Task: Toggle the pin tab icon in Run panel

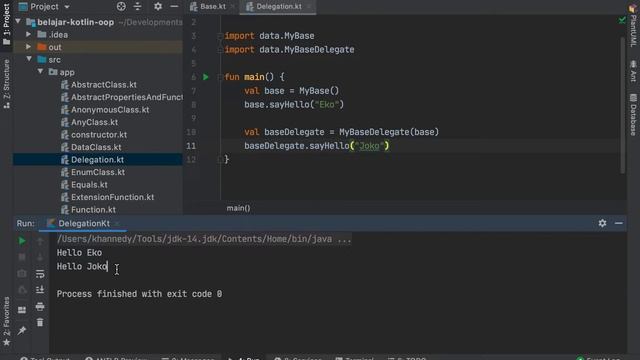Action: (x=22, y=330)
